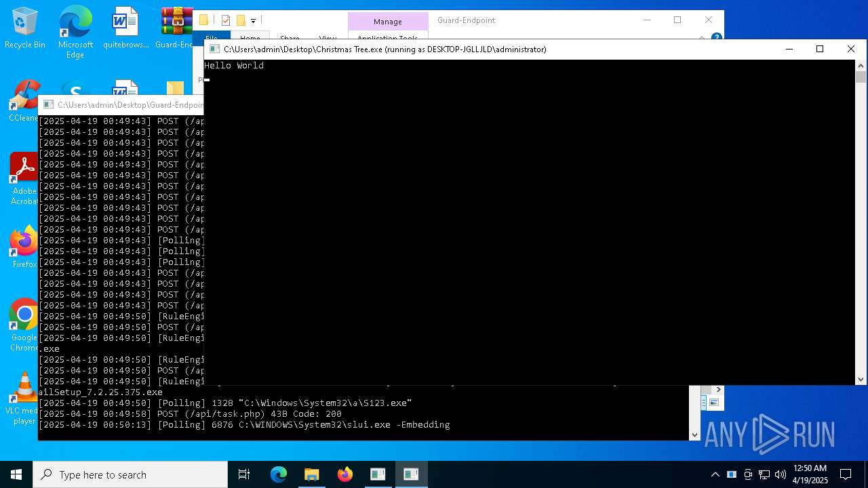Image resolution: width=868 pixels, height=488 pixels.
Task: Open VLC media player shortcut
Action: [x=24, y=399]
